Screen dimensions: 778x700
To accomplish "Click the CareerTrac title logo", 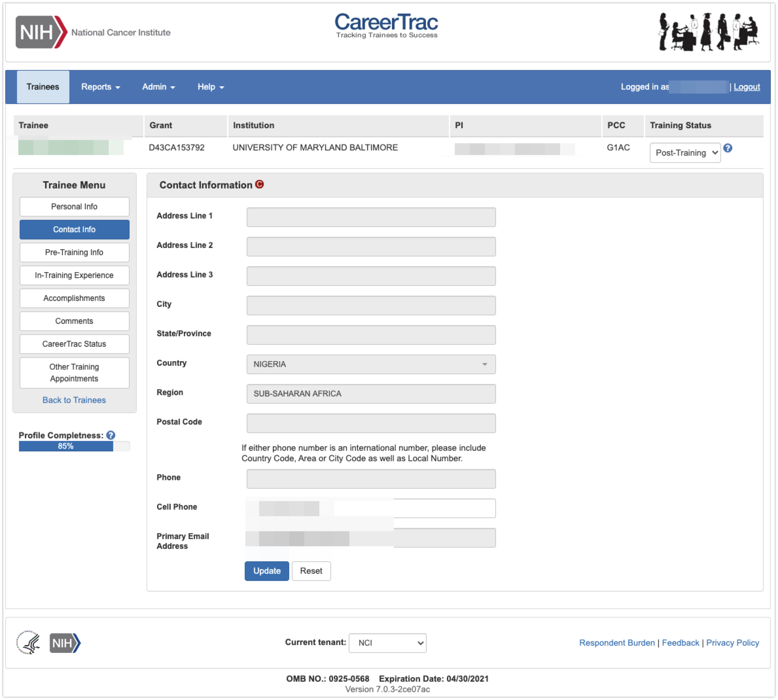I will (386, 26).
